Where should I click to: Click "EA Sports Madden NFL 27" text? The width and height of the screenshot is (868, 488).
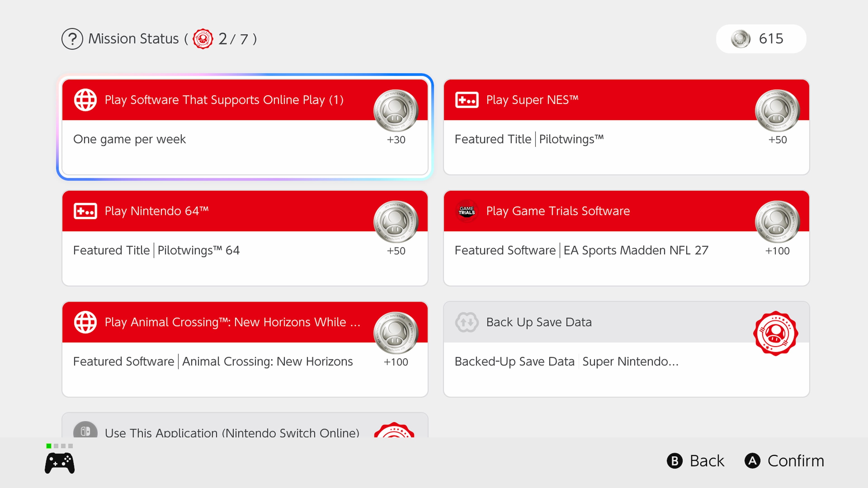pos(636,250)
